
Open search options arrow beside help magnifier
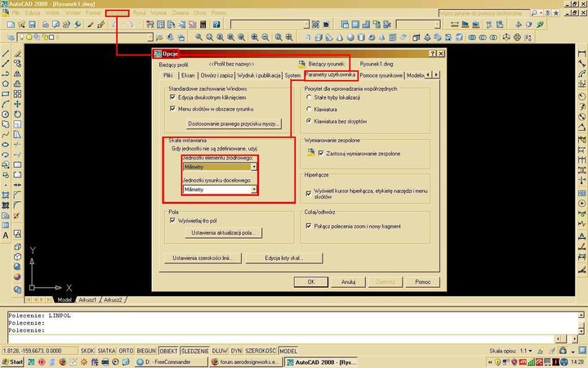(x=541, y=13)
